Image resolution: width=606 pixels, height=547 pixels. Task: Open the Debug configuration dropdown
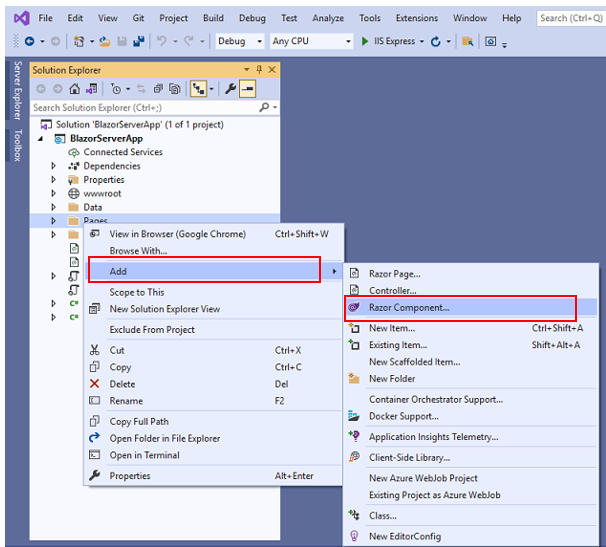click(x=240, y=41)
